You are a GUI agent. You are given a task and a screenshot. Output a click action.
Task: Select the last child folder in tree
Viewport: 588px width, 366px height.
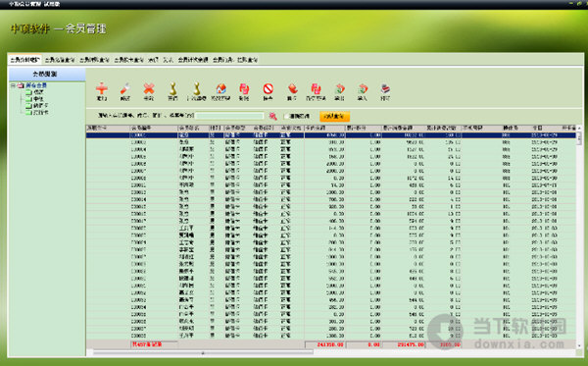[x=37, y=112]
